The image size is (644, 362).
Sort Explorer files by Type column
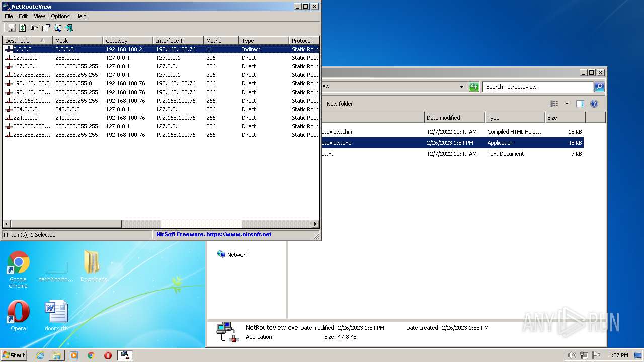(515, 118)
